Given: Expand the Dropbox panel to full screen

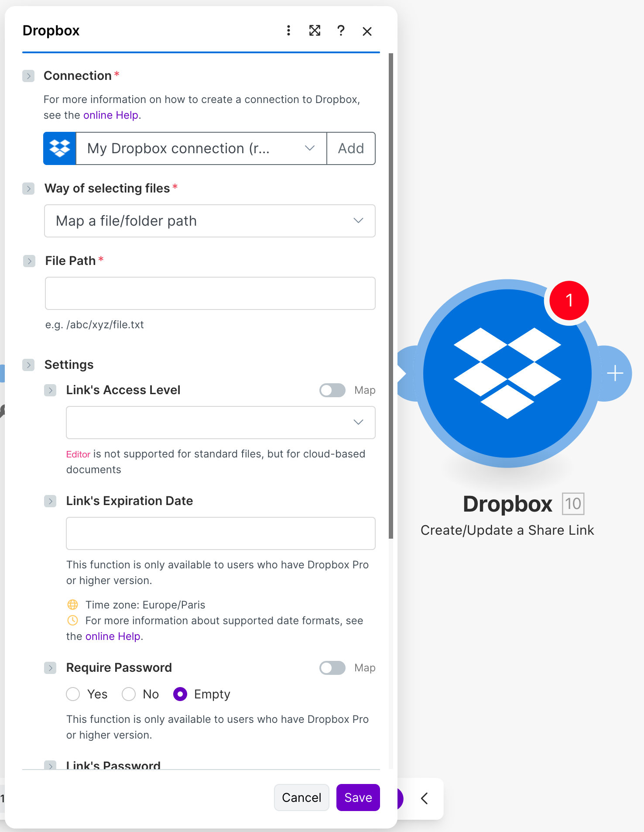Looking at the screenshot, I should [x=315, y=31].
